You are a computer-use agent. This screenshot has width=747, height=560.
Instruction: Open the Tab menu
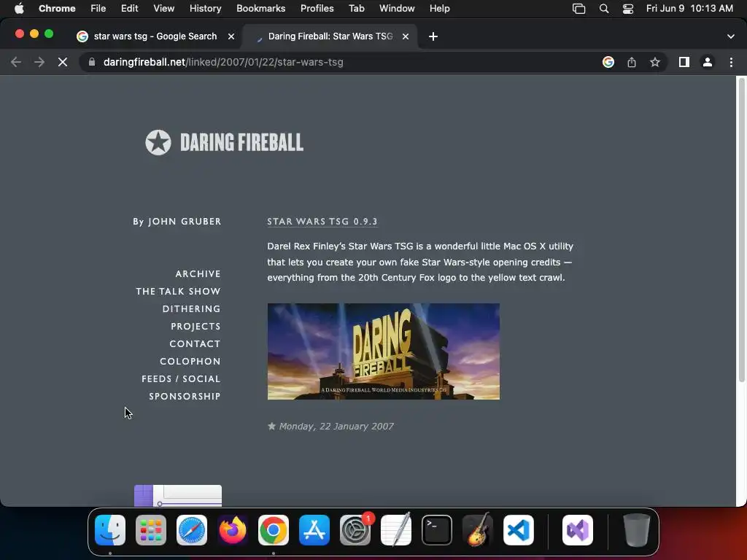pyautogui.click(x=356, y=9)
